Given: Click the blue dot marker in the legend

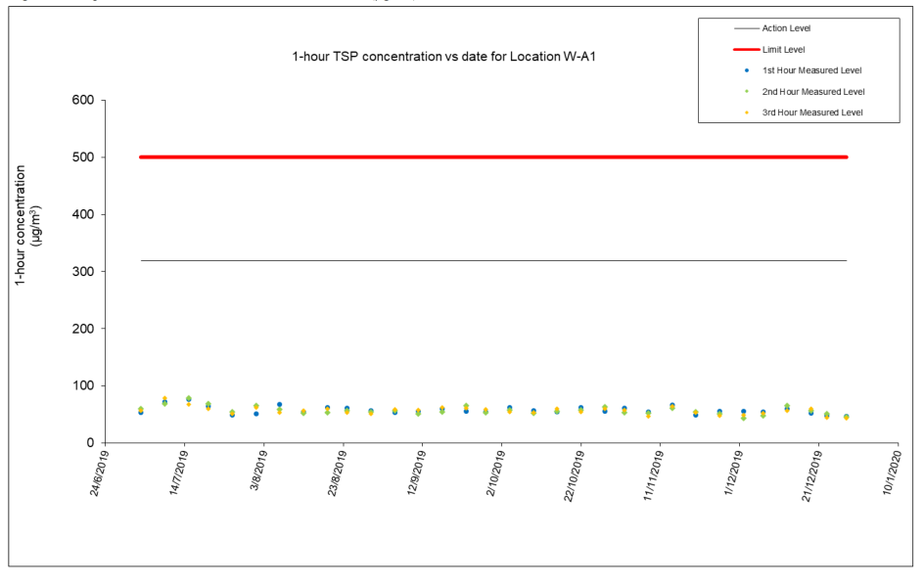Looking at the screenshot, I should click(746, 70).
